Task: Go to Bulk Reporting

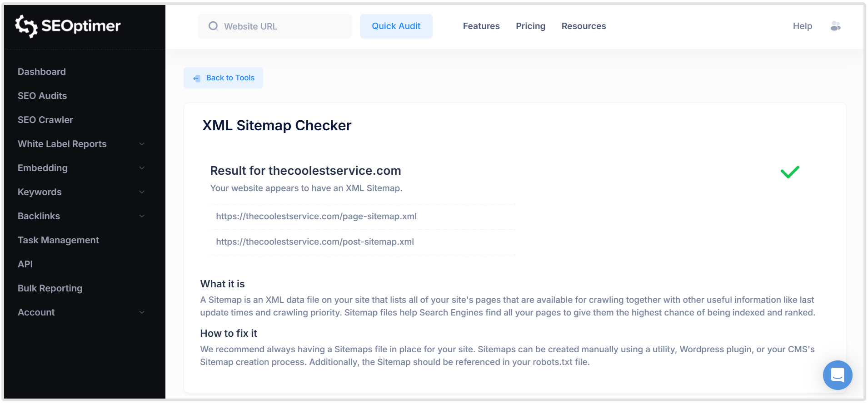Action: coord(50,288)
